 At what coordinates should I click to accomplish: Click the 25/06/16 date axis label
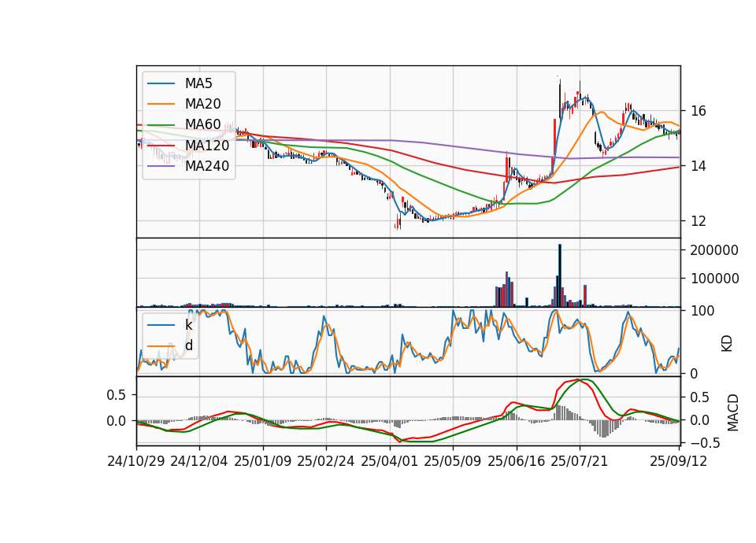click(517, 461)
